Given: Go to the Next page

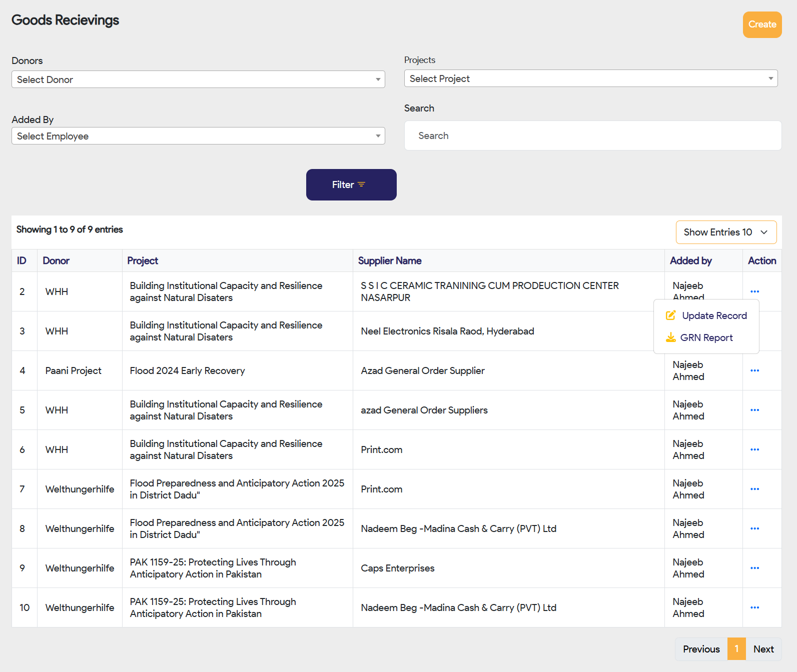Looking at the screenshot, I should click(x=763, y=649).
